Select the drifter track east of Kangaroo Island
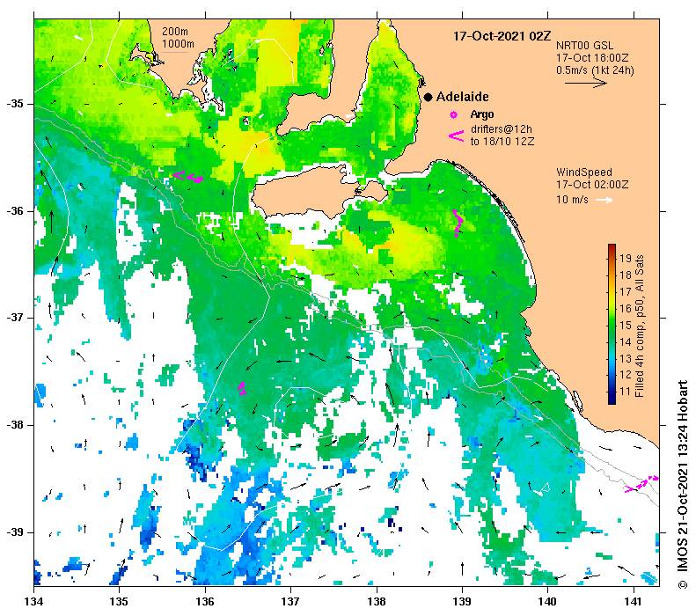 point(457,222)
